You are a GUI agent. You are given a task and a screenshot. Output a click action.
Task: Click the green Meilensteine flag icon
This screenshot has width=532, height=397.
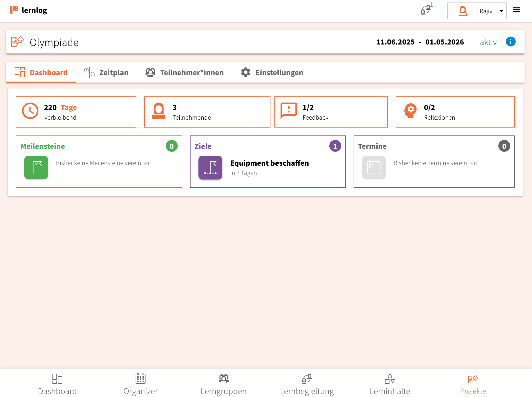point(36,167)
